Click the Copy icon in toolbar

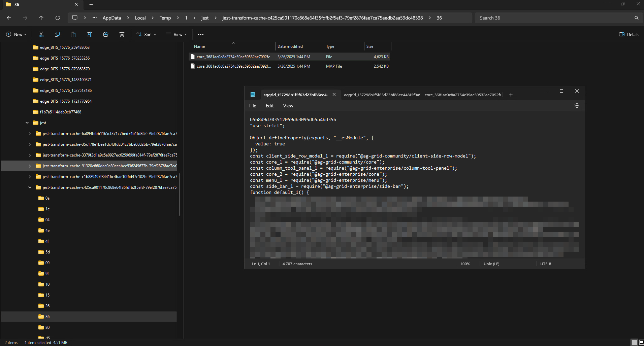click(x=57, y=34)
